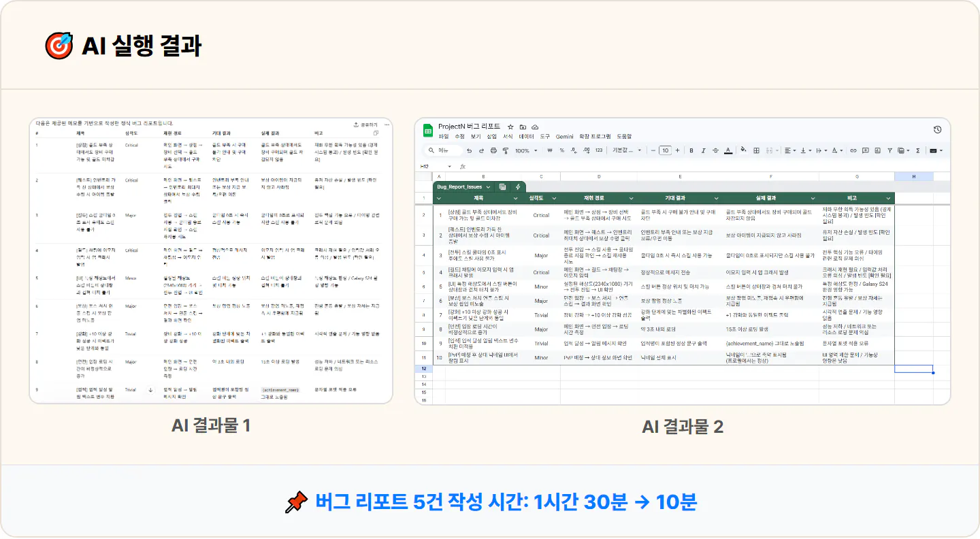
Task: Expand the Bug_Report_Issues table menu
Action: click(489, 186)
